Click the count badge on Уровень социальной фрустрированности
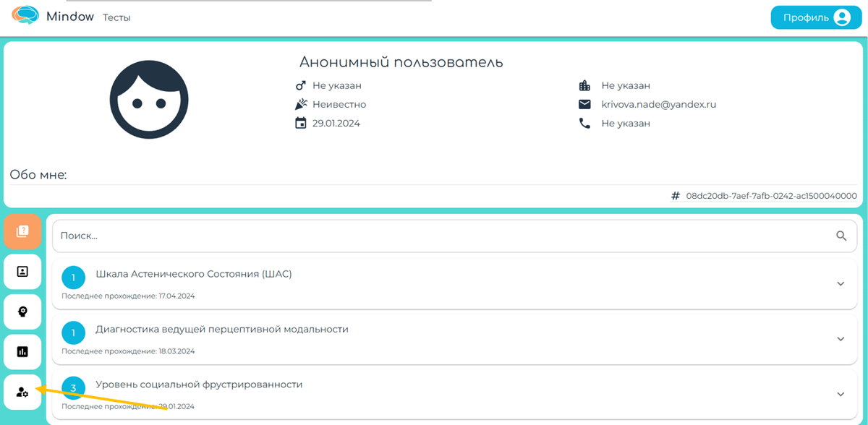The width and height of the screenshot is (868, 425). [73, 388]
